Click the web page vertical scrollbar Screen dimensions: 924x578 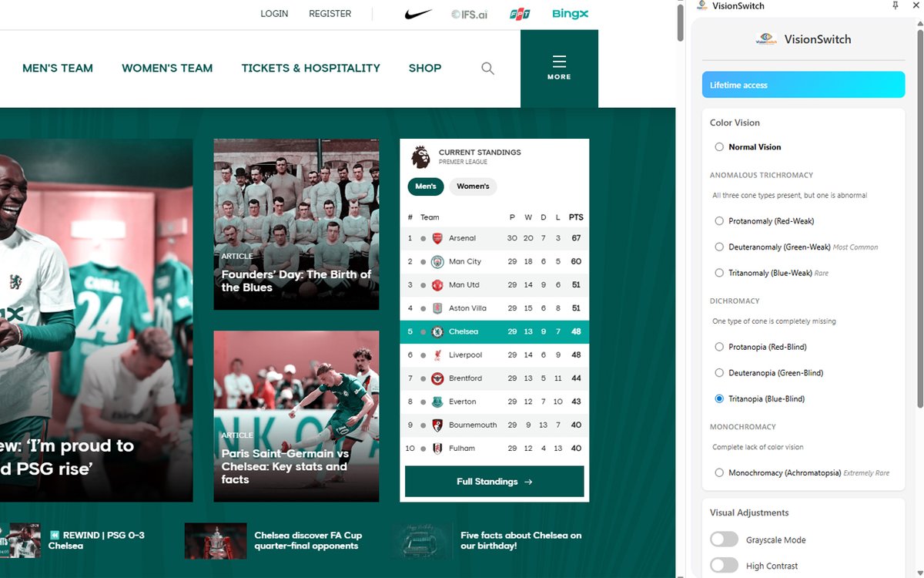point(680,23)
